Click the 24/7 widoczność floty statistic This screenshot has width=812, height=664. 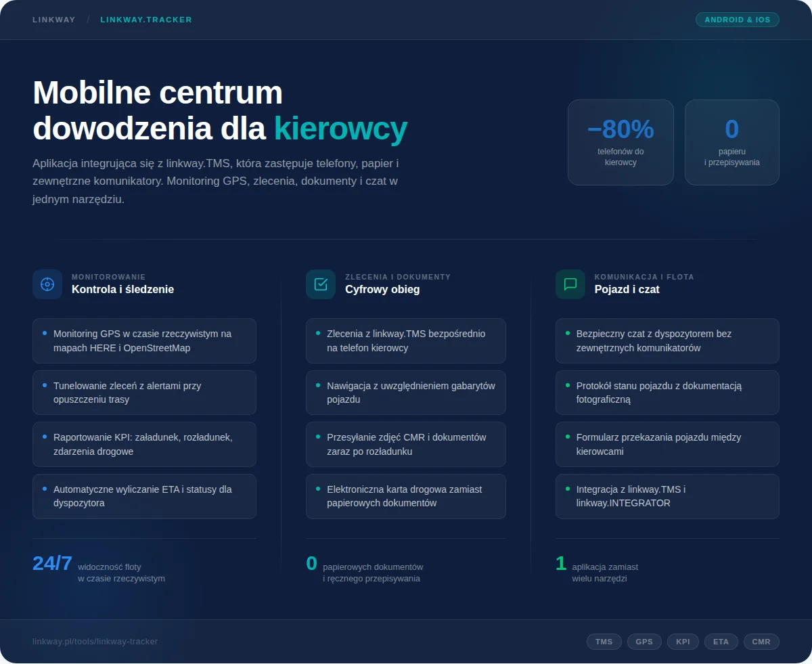(99, 568)
